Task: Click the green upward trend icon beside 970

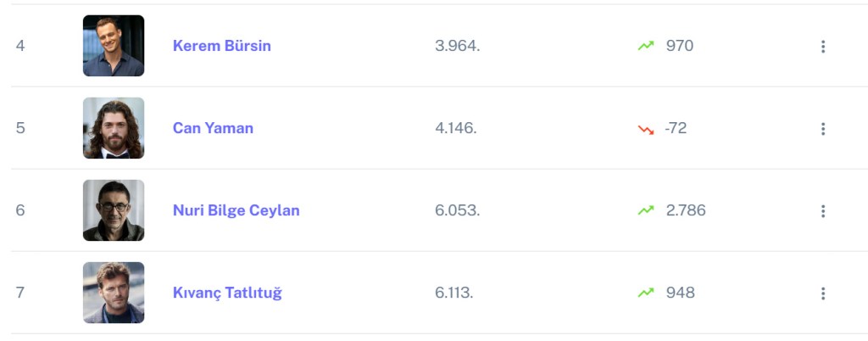Action: (646, 46)
